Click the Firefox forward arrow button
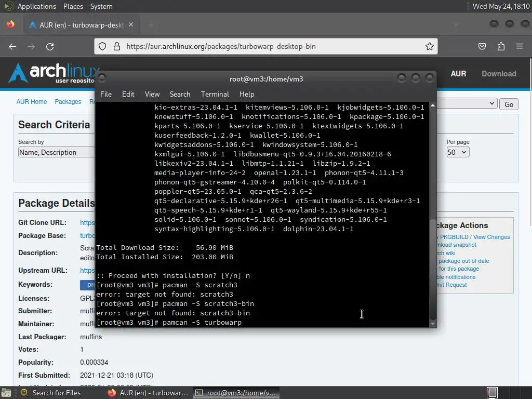Viewport: 532px width, 399px height. (x=31, y=46)
